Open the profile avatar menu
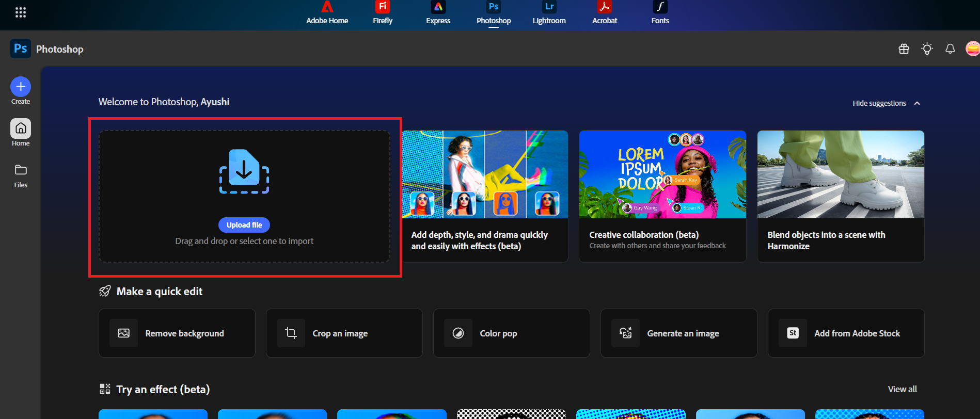Viewport: 980px width, 419px height. pyautogui.click(x=973, y=49)
